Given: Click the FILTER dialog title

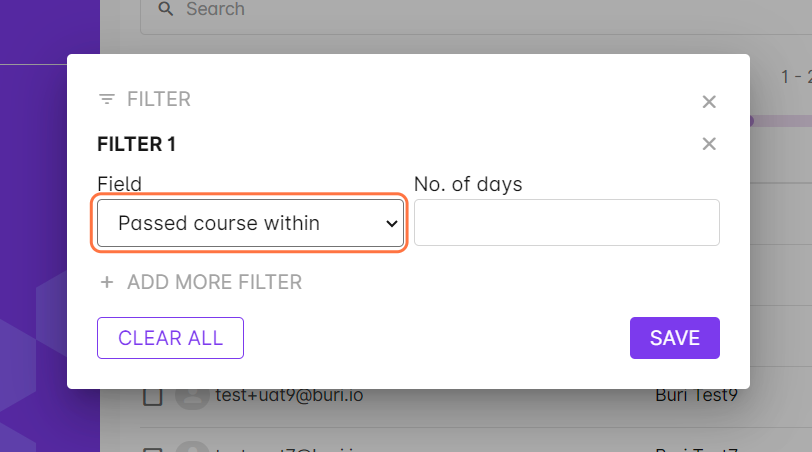Looking at the screenshot, I should 158,99.
